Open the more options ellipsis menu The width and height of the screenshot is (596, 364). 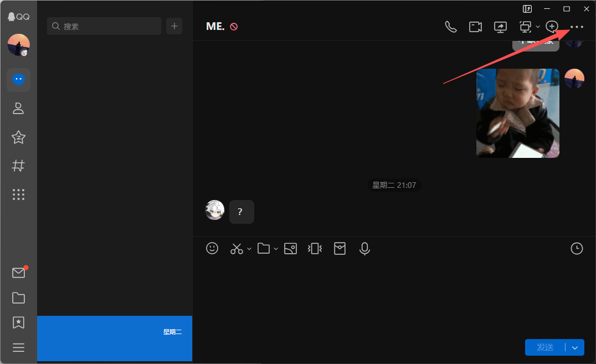pyautogui.click(x=577, y=27)
